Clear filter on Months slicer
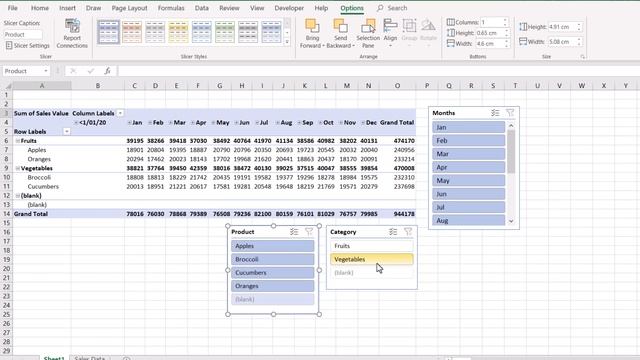640x360 pixels. coord(510,113)
